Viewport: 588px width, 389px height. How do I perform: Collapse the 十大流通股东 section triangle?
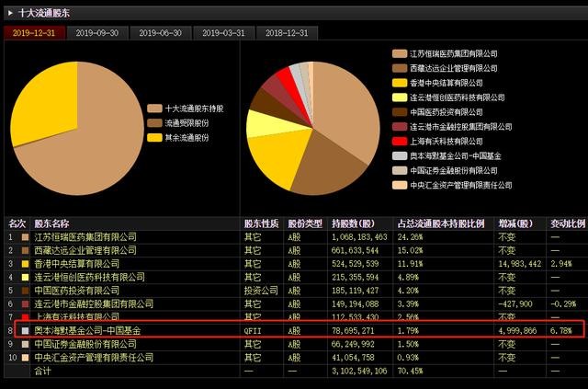pos(10,13)
